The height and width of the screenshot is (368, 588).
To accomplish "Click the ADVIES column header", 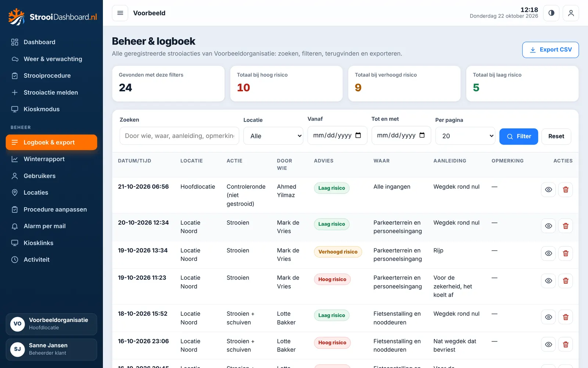I will point(324,161).
